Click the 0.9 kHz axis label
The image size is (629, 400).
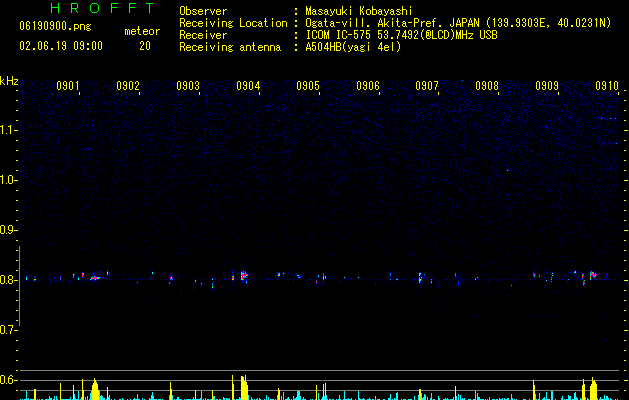pos(8,230)
